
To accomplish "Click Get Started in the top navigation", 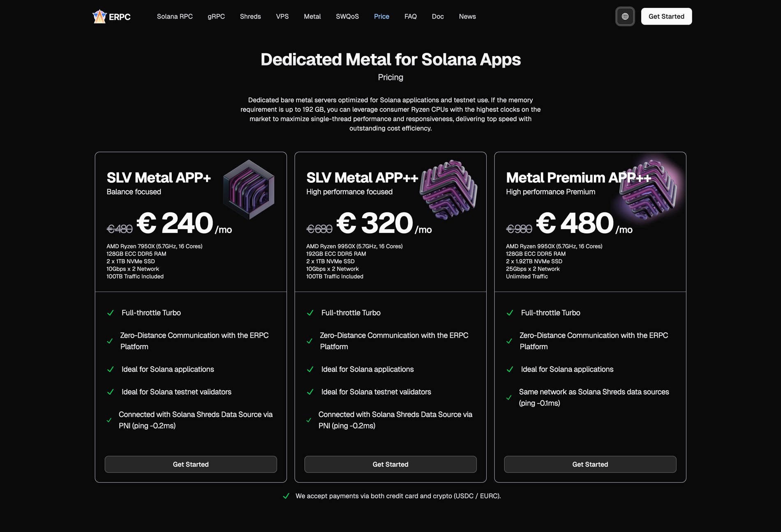I will [666, 16].
